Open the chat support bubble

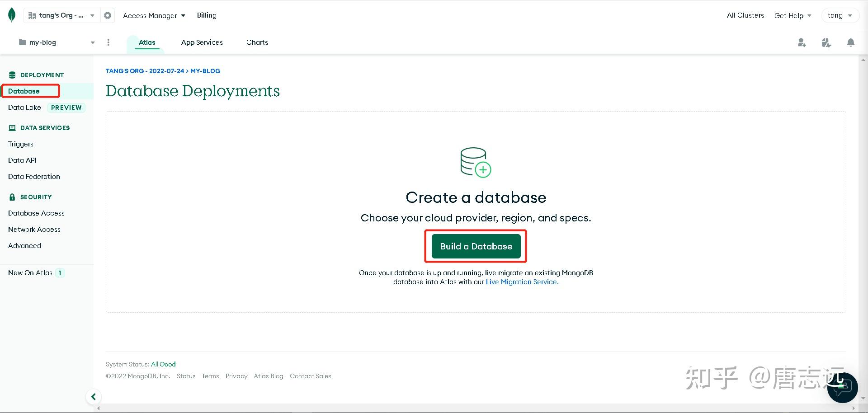click(842, 387)
